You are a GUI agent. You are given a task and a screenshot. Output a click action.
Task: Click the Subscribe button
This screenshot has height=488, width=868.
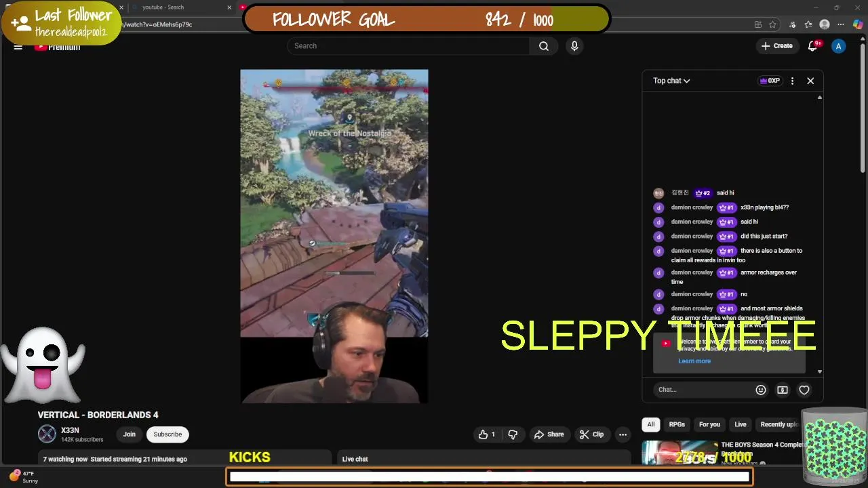167,434
